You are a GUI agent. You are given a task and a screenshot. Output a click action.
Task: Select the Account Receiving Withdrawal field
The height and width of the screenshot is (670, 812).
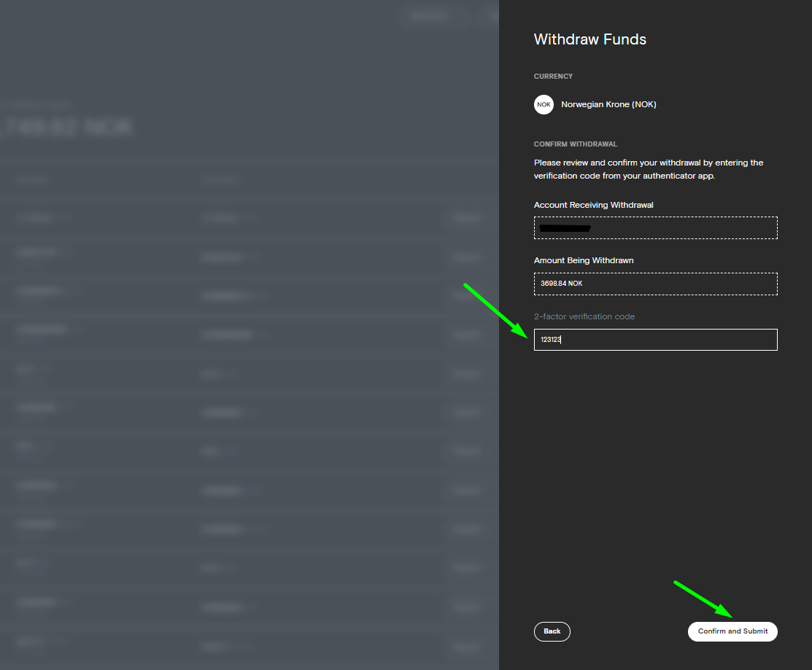pyautogui.click(x=655, y=228)
